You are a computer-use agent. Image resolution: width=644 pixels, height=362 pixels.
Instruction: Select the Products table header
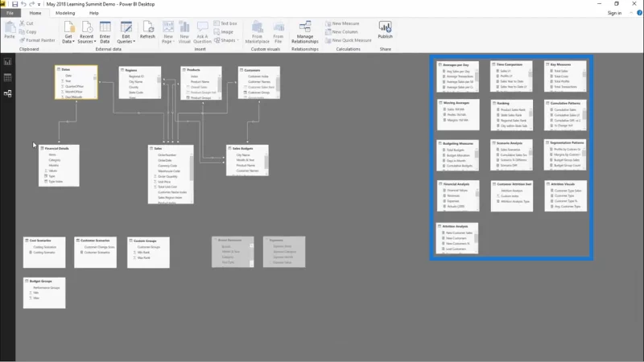pyautogui.click(x=200, y=70)
